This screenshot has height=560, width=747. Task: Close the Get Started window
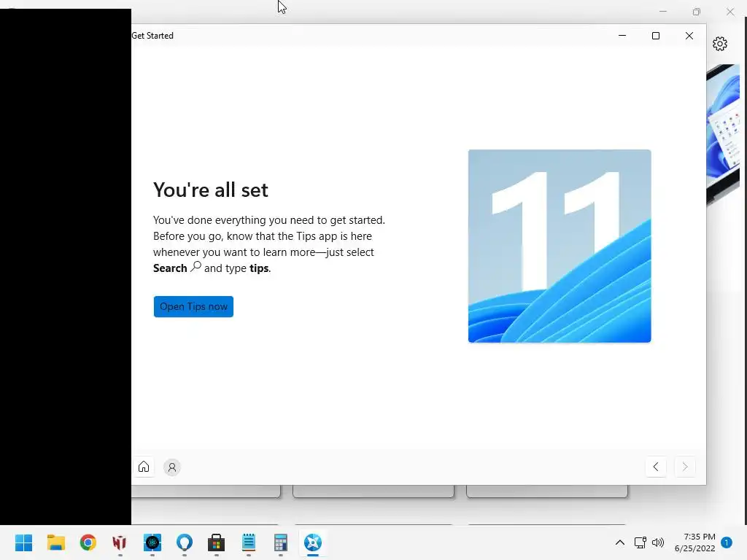689,36
